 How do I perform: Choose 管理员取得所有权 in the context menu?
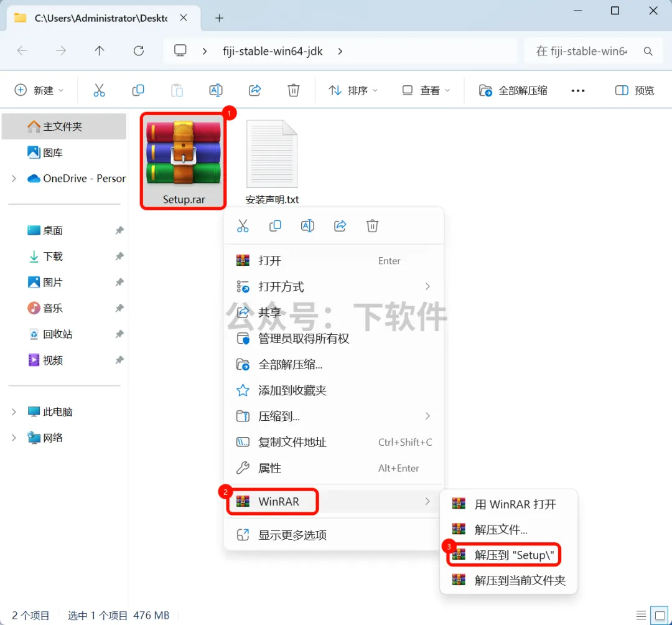[x=334, y=339]
